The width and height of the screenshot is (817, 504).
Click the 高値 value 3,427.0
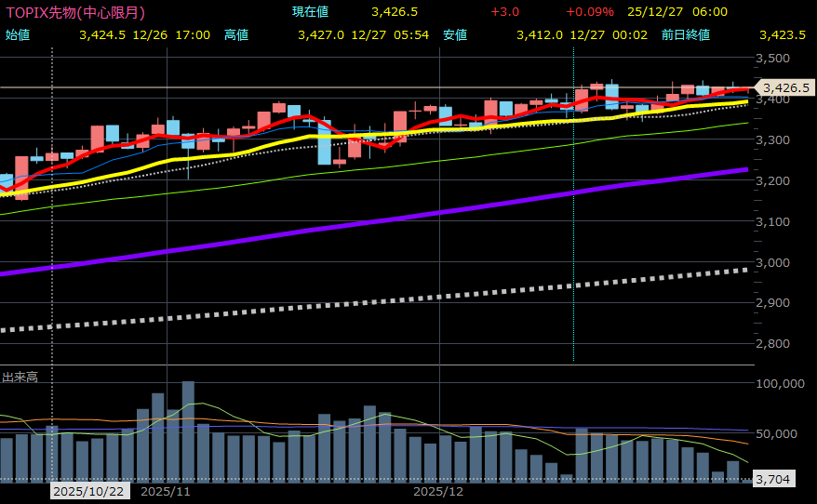pyautogui.click(x=321, y=34)
